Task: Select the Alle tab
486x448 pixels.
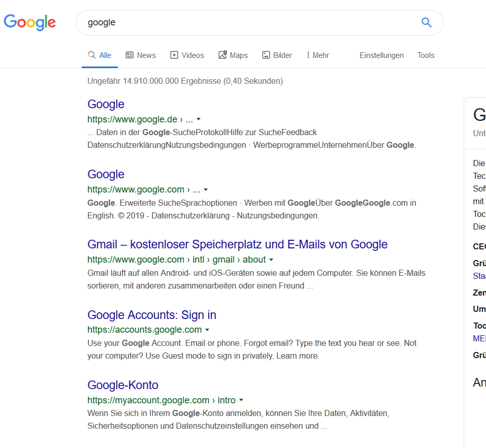Action: [100, 55]
